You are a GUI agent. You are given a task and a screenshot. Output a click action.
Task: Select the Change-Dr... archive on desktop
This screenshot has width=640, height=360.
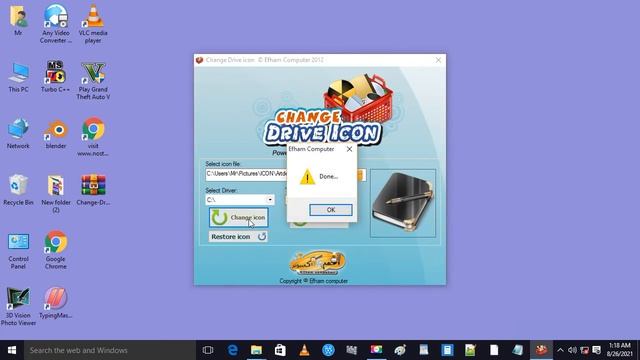[x=93, y=190]
